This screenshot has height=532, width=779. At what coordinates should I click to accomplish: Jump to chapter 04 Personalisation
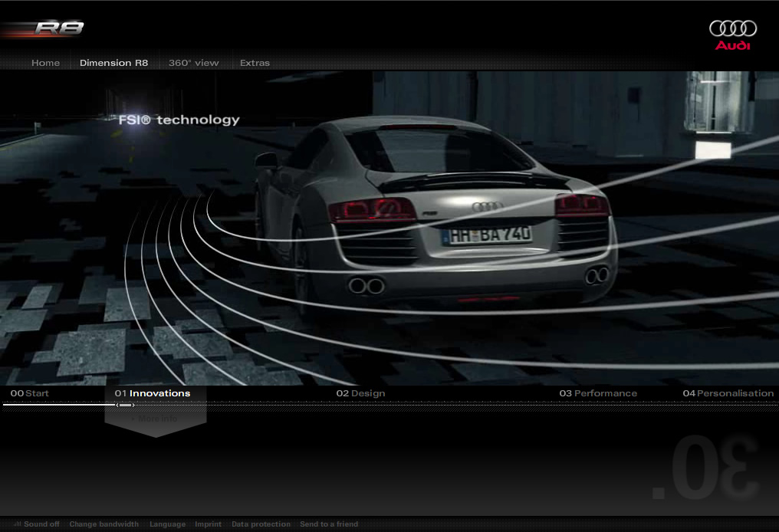(x=728, y=393)
